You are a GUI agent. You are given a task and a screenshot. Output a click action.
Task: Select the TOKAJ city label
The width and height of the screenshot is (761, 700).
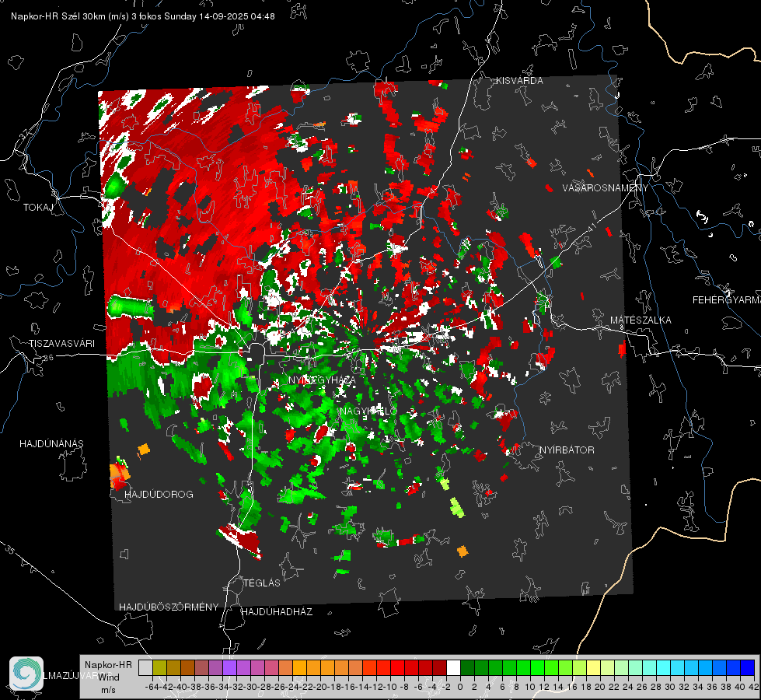(38, 208)
